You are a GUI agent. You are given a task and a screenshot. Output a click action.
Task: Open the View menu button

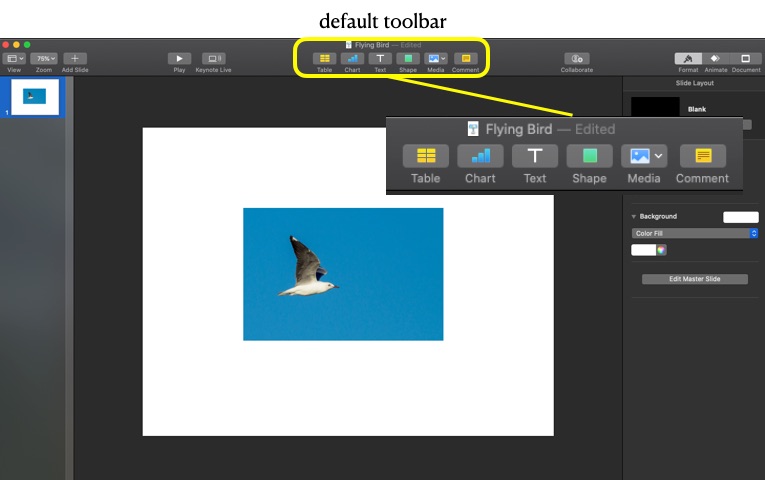(x=14, y=59)
